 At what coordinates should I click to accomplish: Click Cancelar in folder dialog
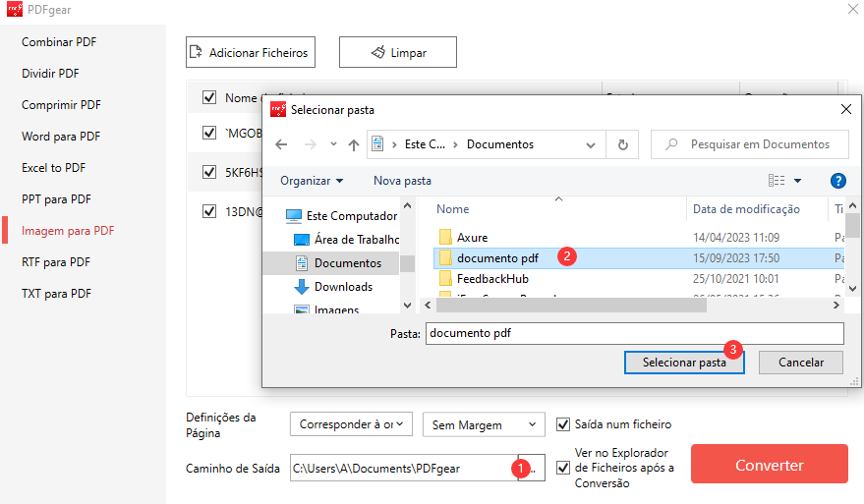[x=801, y=363]
